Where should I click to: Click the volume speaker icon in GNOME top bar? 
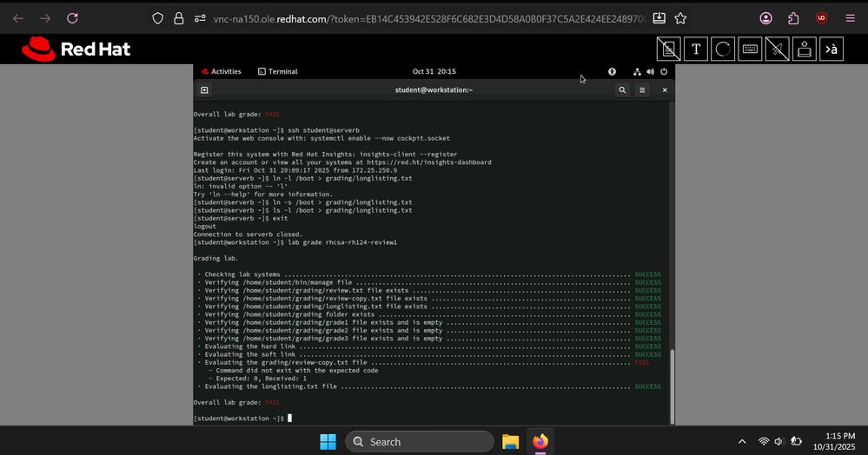pyautogui.click(x=651, y=71)
